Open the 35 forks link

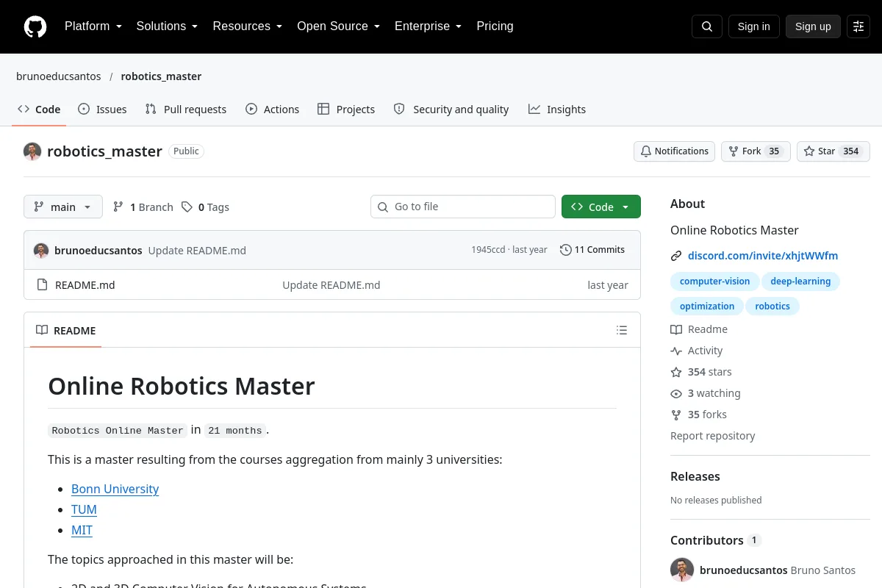[x=698, y=415]
